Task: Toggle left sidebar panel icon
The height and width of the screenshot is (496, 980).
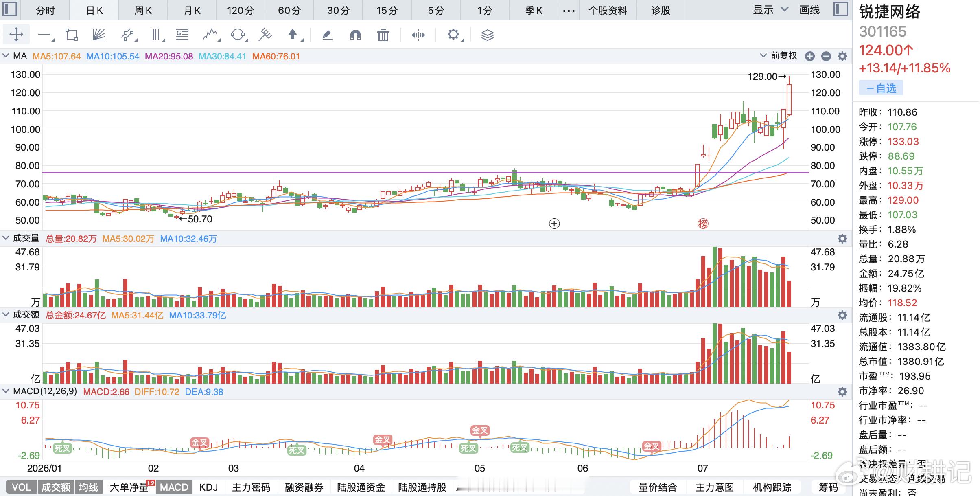Action: 10,9
